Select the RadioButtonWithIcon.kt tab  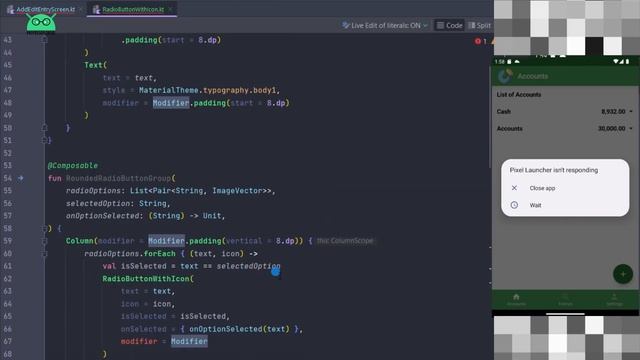pyautogui.click(x=132, y=9)
